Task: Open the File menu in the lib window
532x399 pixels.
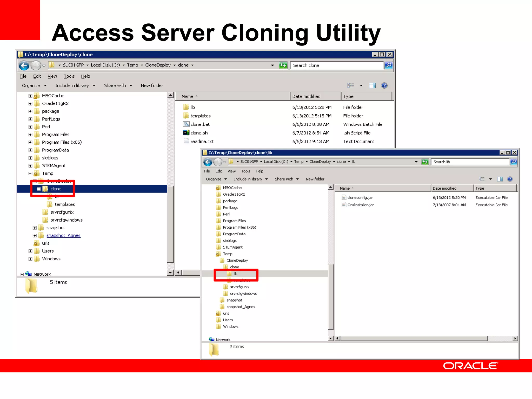Action: (x=207, y=171)
